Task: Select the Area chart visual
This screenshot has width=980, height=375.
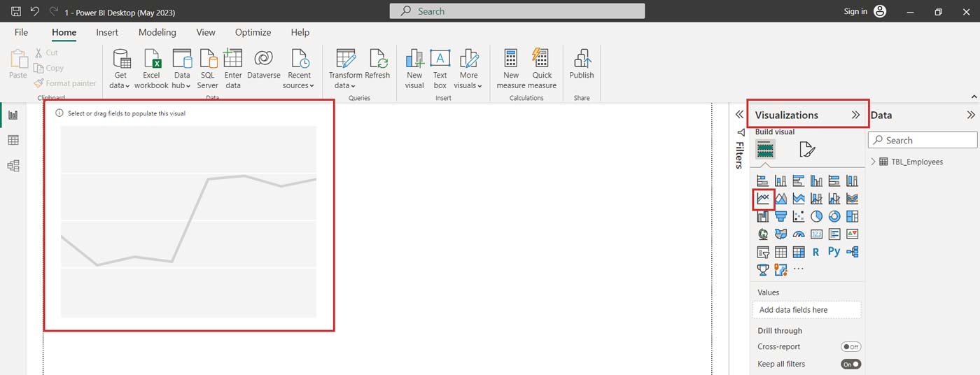Action: click(x=780, y=199)
